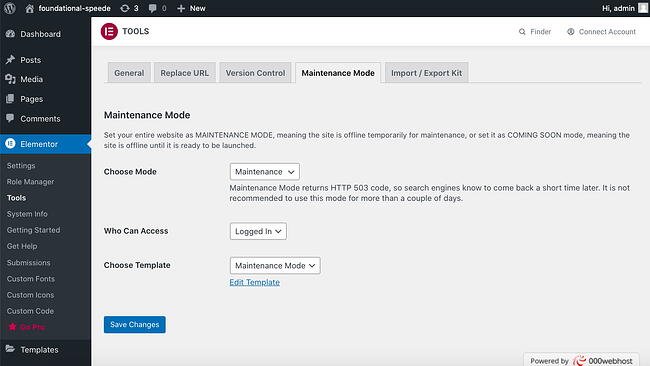Open the comments bubble icon in admin bar
The height and width of the screenshot is (366, 650).
click(x=153, y=8)
